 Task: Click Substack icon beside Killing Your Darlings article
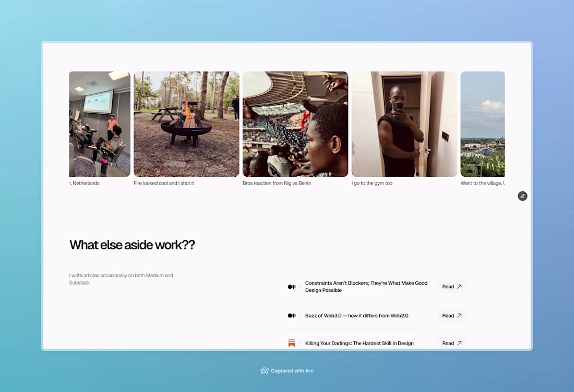(x=291, y=343)
